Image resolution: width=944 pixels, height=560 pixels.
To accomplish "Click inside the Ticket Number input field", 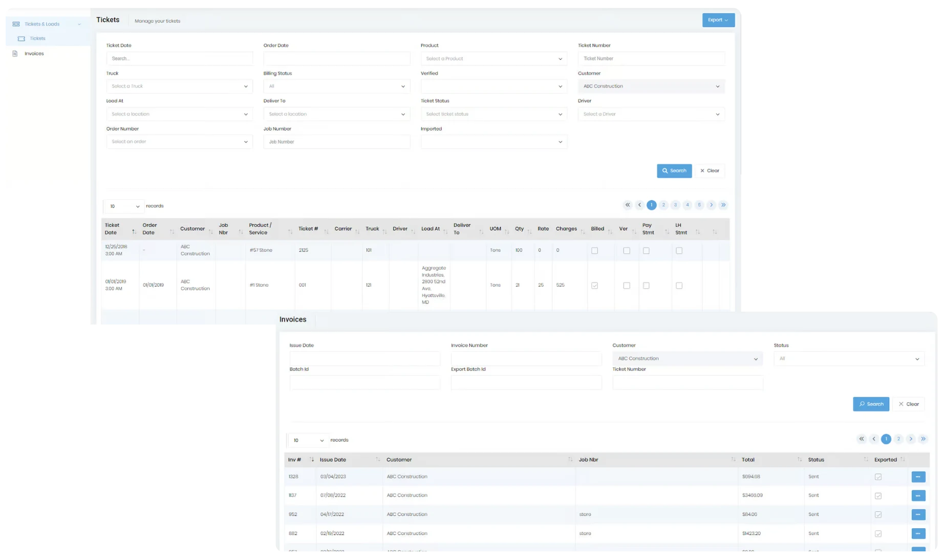I will (x=651, y=58).
